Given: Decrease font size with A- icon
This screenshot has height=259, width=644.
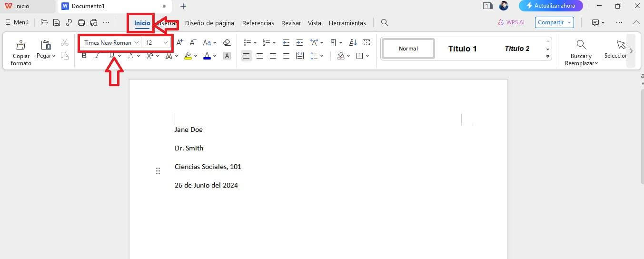Looking at the screenshot, I should point(193,42).
